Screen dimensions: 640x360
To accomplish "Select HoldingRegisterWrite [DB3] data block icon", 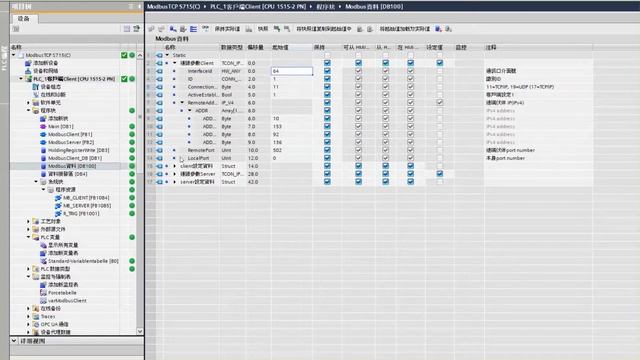I will (44, 150).
